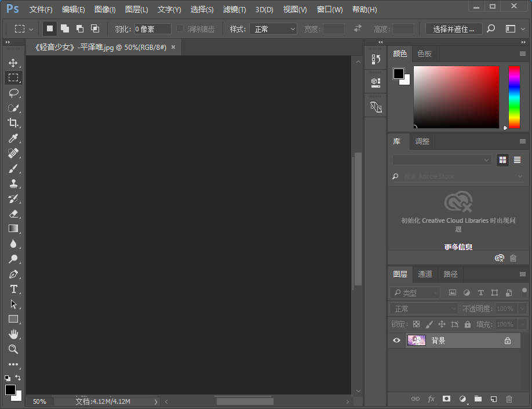Select the Crop tool
Viewport: 532px width, 409px height.
13,123
